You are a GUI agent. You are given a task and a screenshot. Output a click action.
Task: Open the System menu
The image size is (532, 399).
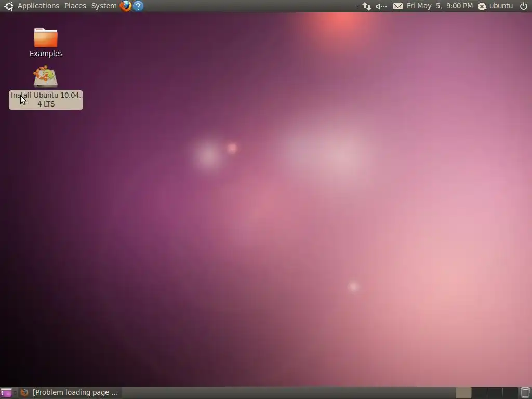(104, 6)
